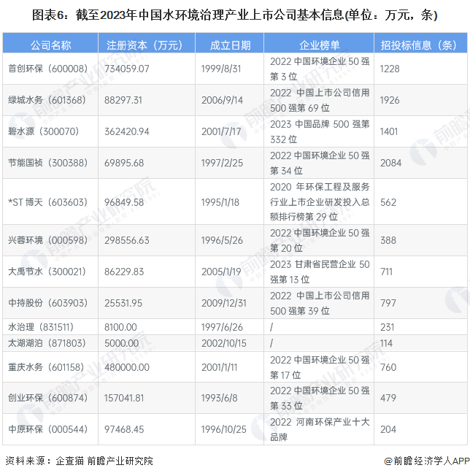Screen dimensions: 470x476
Task: Click bidding count 562
Action: tap(388, 202)
